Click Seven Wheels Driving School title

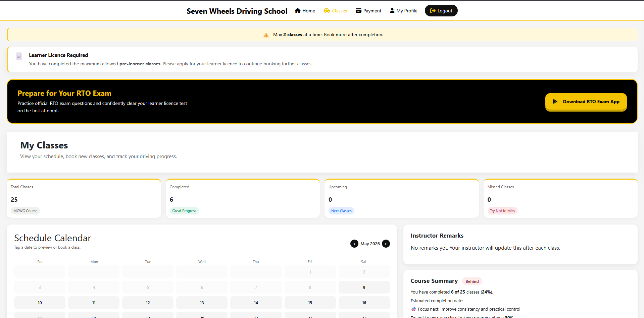click(x=237, y=11)
